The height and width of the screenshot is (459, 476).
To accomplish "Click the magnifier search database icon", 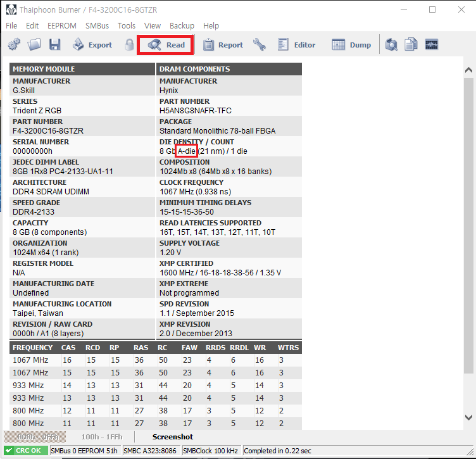I will pyautogui.click(x=391, y=44).
